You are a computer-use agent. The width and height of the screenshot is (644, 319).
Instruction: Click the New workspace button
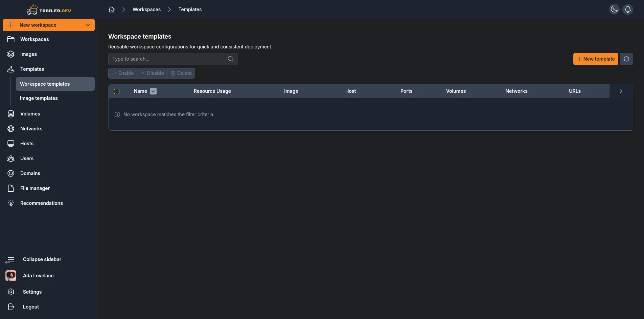tap(42, 25)
